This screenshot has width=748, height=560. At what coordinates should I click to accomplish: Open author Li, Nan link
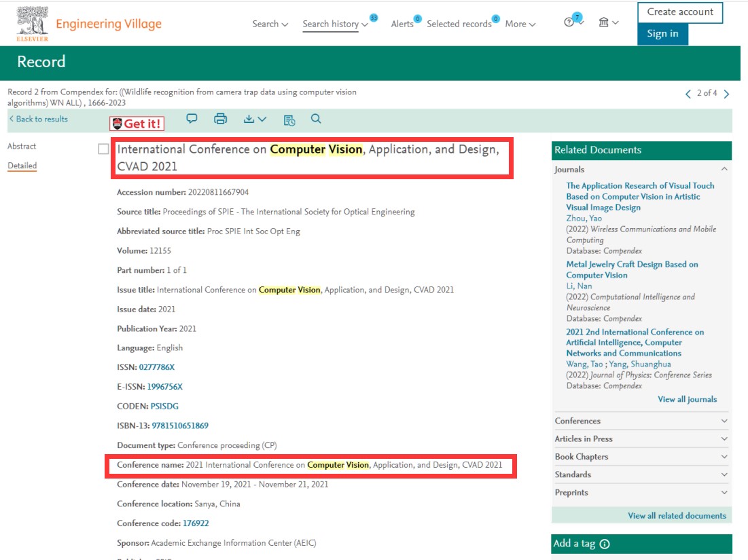[x=579, y=286]
